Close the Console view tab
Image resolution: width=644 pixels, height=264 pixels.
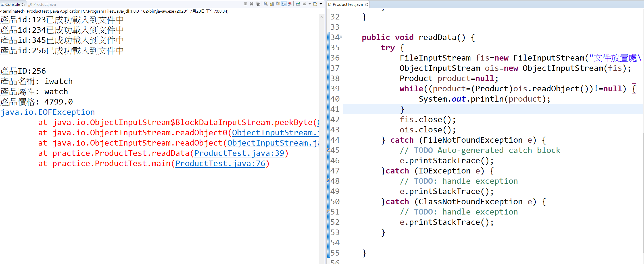coord(24,4)
